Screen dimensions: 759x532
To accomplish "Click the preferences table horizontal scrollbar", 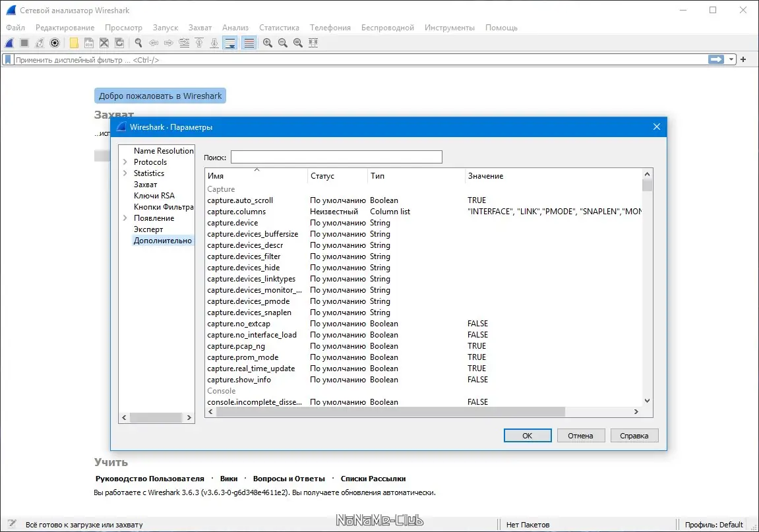I will (x=390, y=411).
